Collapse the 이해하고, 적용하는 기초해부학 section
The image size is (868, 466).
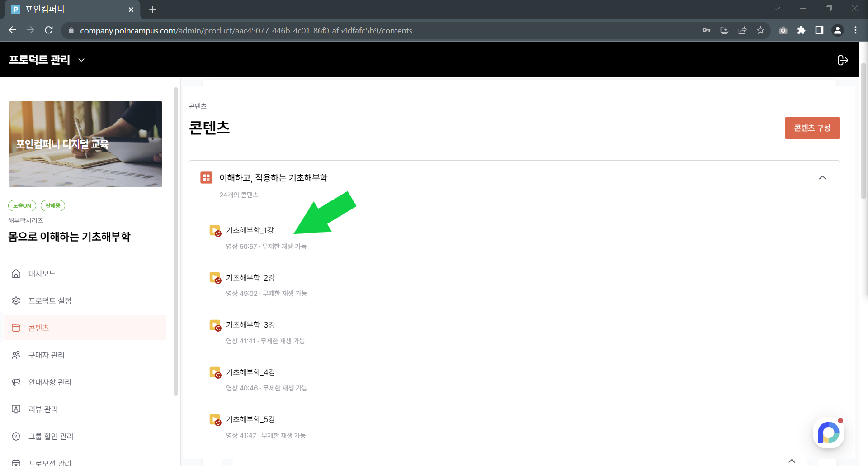[822, 178]
